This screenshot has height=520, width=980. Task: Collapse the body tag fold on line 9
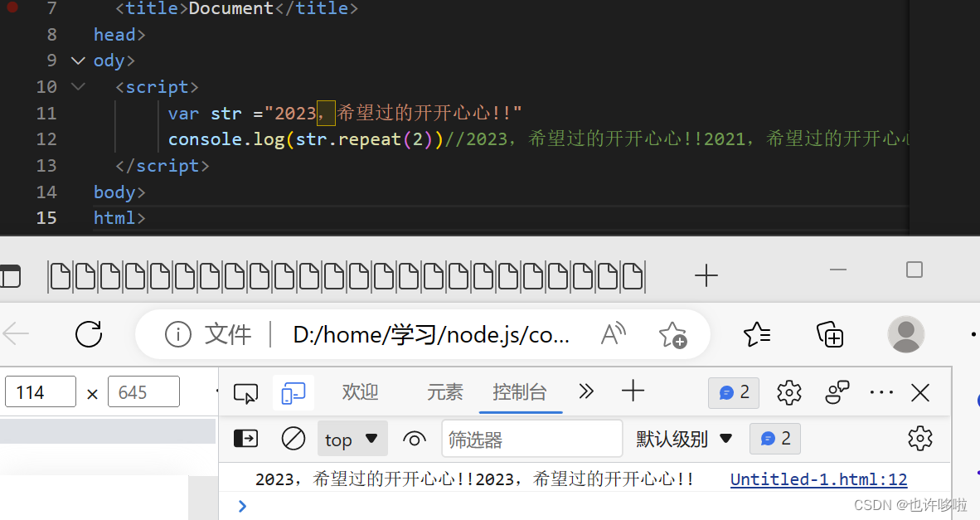tap(78, 61)
